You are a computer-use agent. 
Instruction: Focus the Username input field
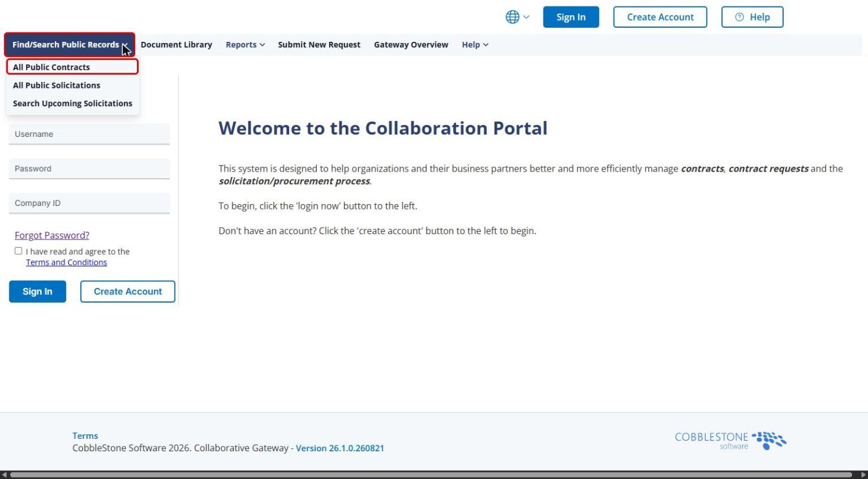click(89, 134)
